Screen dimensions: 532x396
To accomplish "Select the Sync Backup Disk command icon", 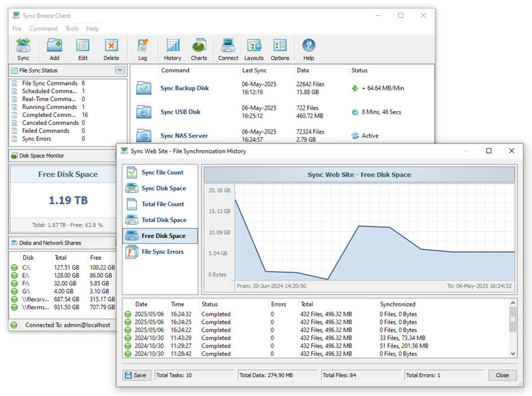I will [144, 88].
